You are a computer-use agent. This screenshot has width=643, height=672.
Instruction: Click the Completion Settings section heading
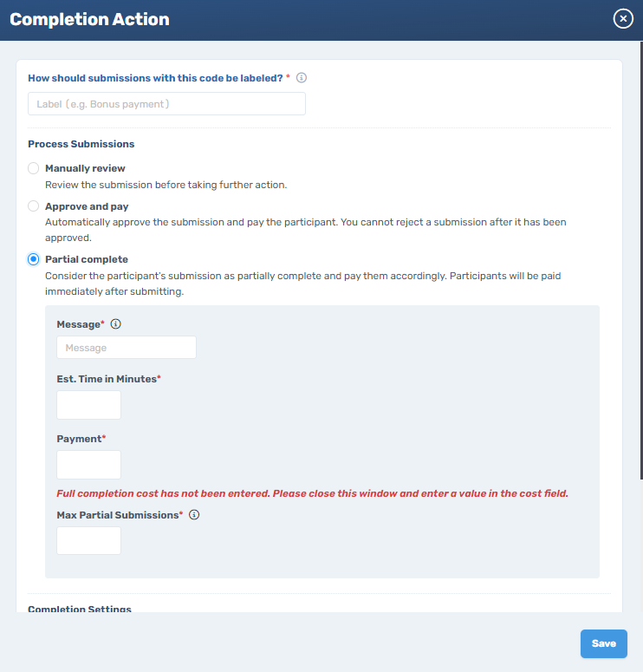(x=80, y=609)
